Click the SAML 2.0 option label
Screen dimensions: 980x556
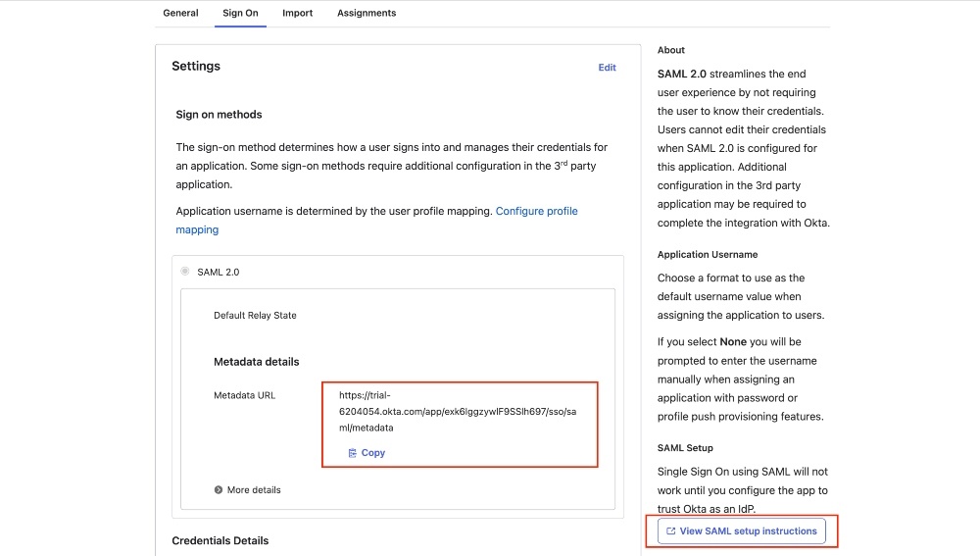click(219, 272)
